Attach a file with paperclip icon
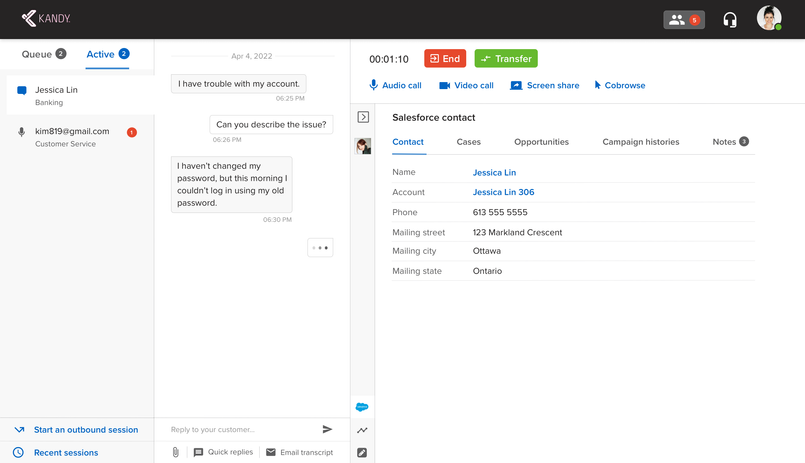Viewport: 805px width, 463px height. coord(176,452)
